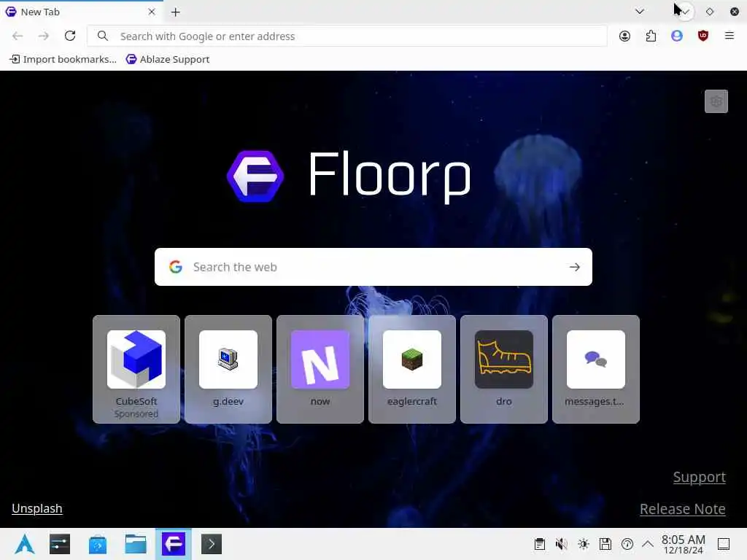Close the New Tab tab

point(152,12)
